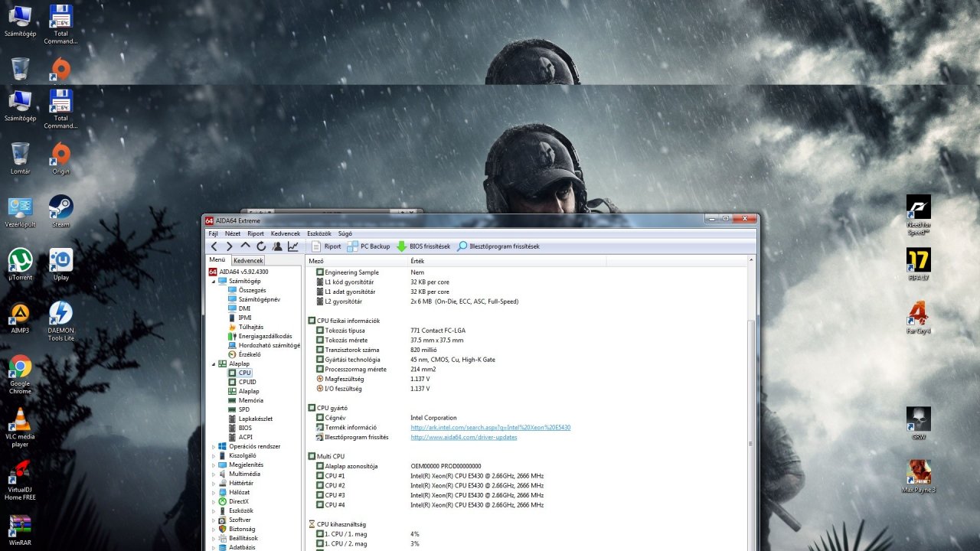This screenshot has width=980, height=551.
Task: Open the ark.intel.com product information link
Action: click(x=490, y=427)
